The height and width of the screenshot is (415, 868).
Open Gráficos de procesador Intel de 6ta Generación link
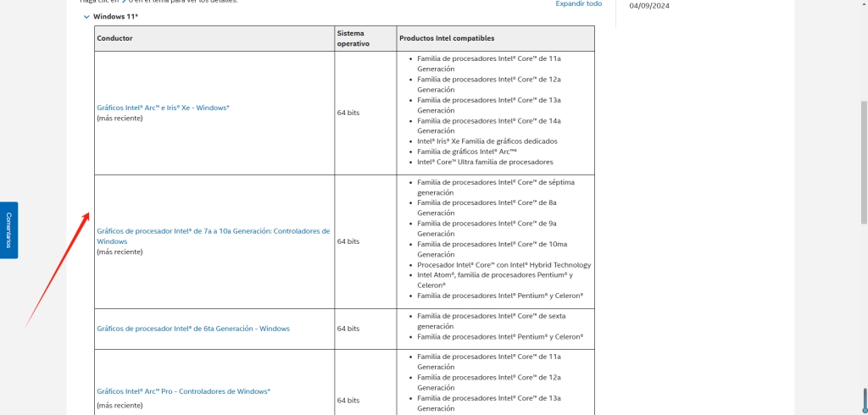[x=193, y=329]
